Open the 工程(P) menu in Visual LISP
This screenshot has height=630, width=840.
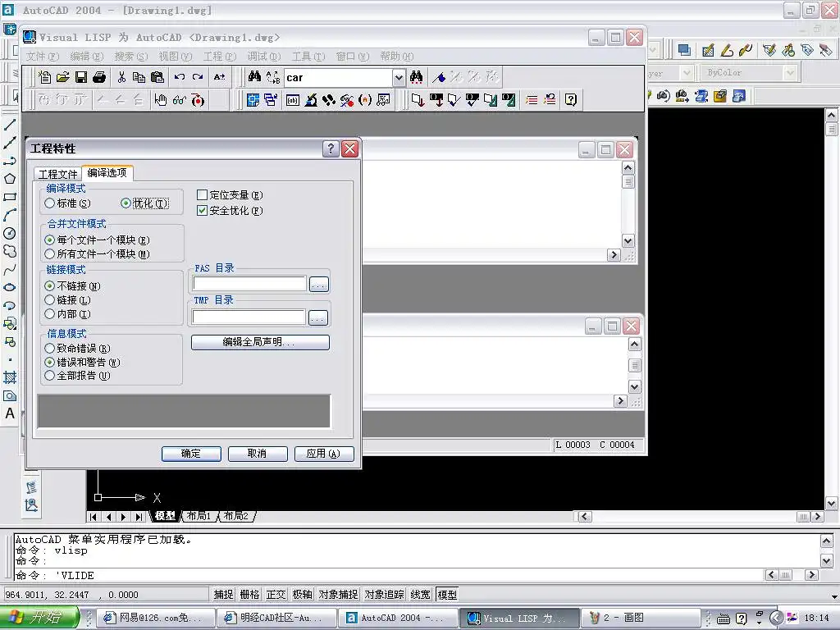pyautogui.click(x=219, y=57)
